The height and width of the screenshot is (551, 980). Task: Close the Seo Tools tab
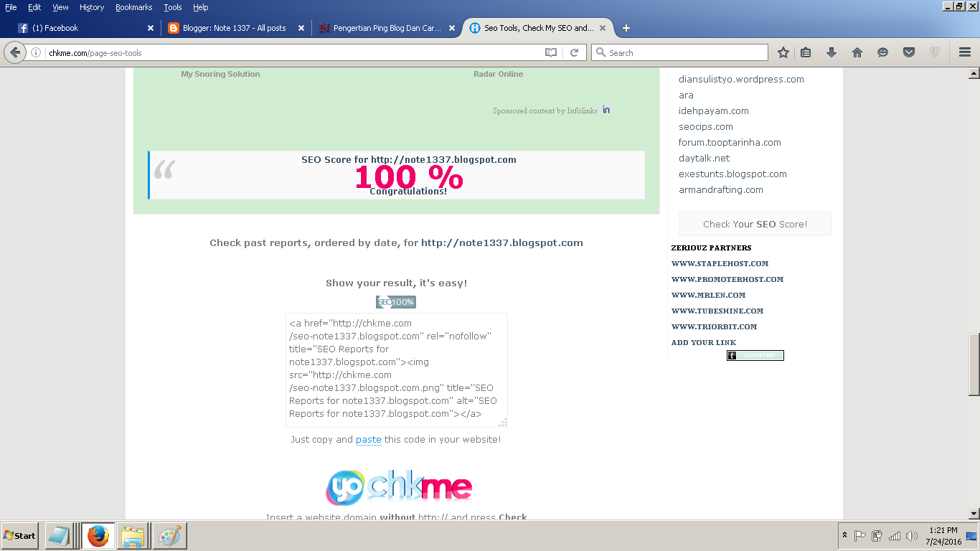tap(603, 28)
